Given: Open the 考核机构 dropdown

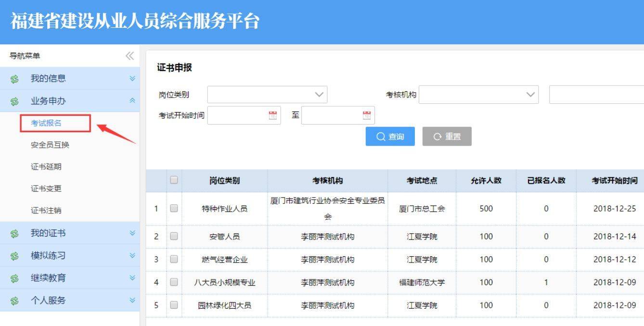Looking at the screenshot, I should coord(478,95).
